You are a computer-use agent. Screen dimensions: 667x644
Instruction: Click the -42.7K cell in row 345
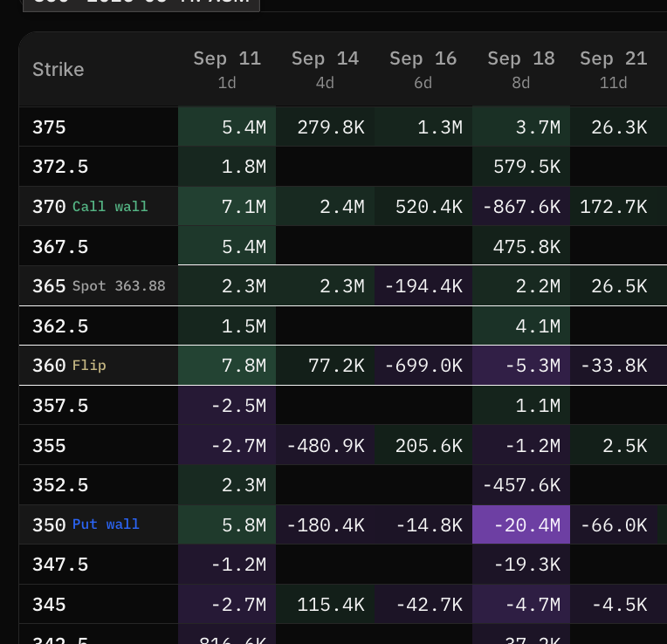(423, 605)
